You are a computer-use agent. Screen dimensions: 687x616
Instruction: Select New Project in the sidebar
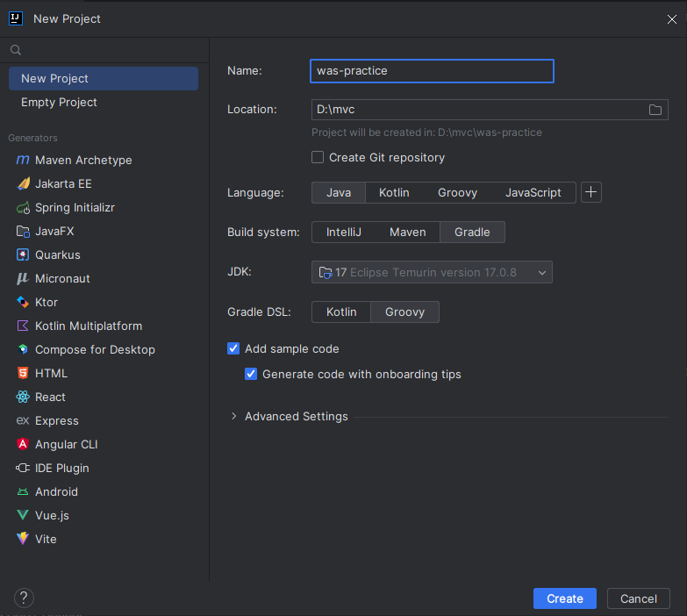click(104, 78)
